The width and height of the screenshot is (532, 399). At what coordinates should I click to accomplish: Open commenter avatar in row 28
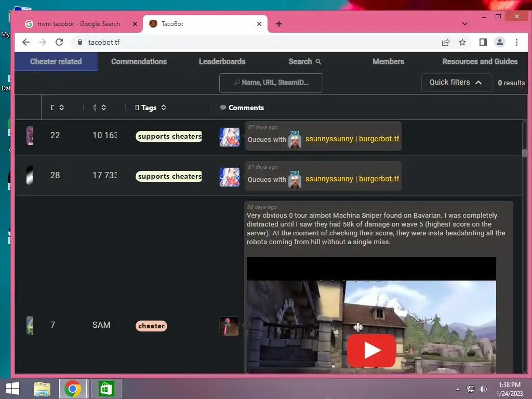coord(229,177)
